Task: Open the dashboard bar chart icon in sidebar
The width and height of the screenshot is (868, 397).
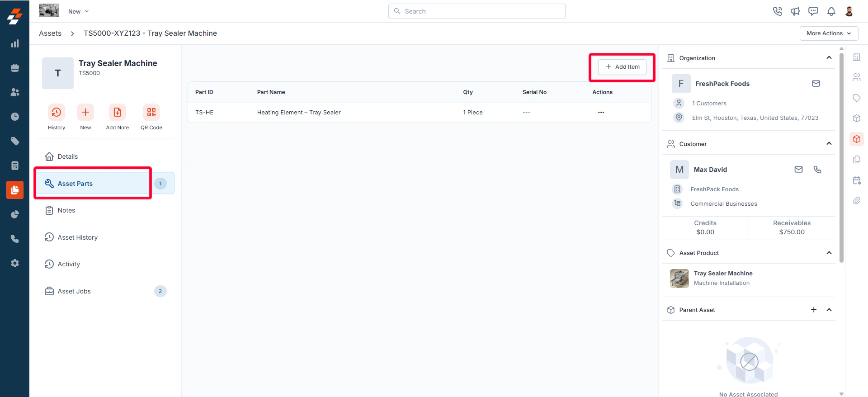Action: pyautogui.click(x=15, y=43)
